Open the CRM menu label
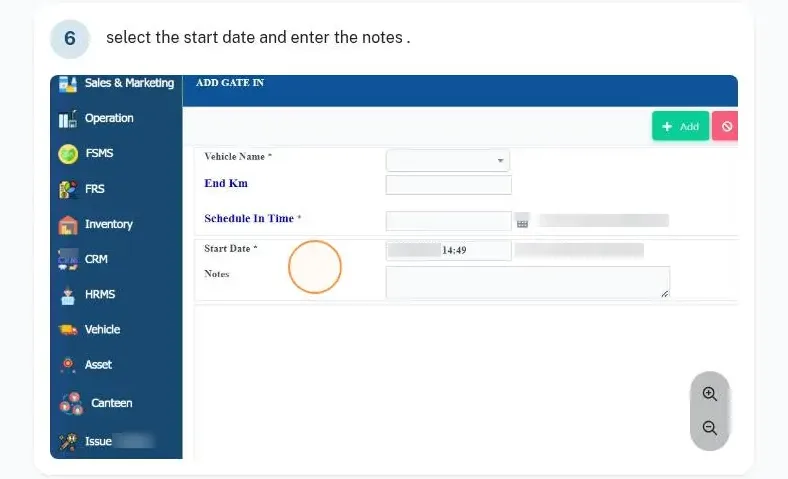Screen dimensions: 788x479 click(96, 259)
